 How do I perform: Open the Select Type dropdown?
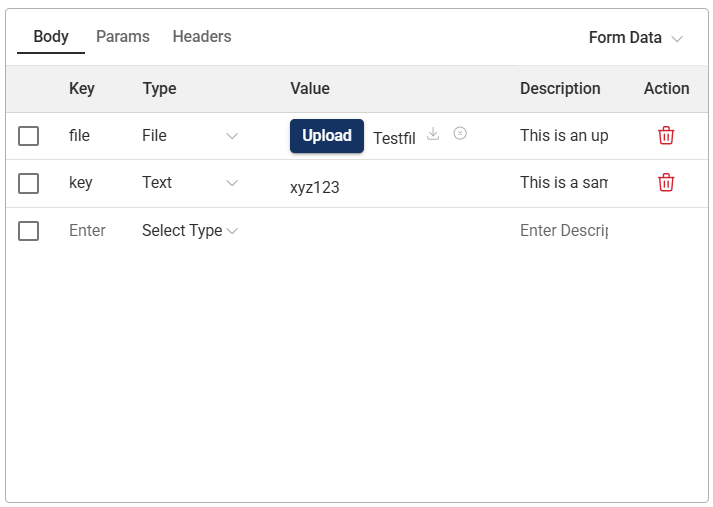click(190, 231)
